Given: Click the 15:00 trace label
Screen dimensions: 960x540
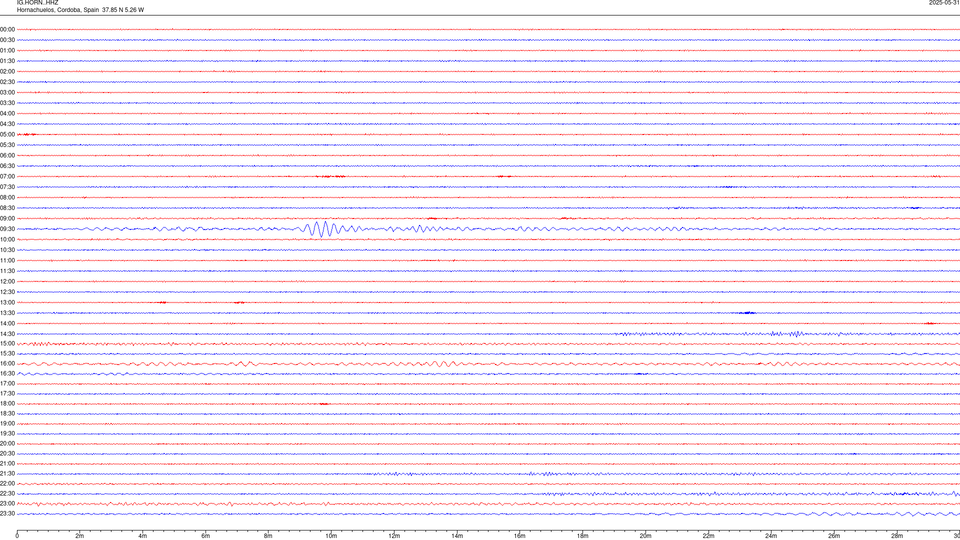Looking at the screenshot, I should [x=7, y=343].
